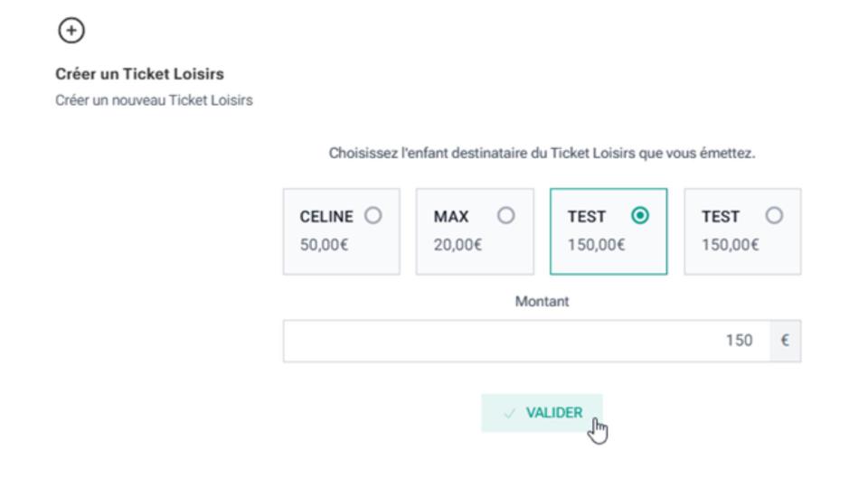Click the "Choisissez l'enfant destinataire" instruction text

click(x=542, y=155)
